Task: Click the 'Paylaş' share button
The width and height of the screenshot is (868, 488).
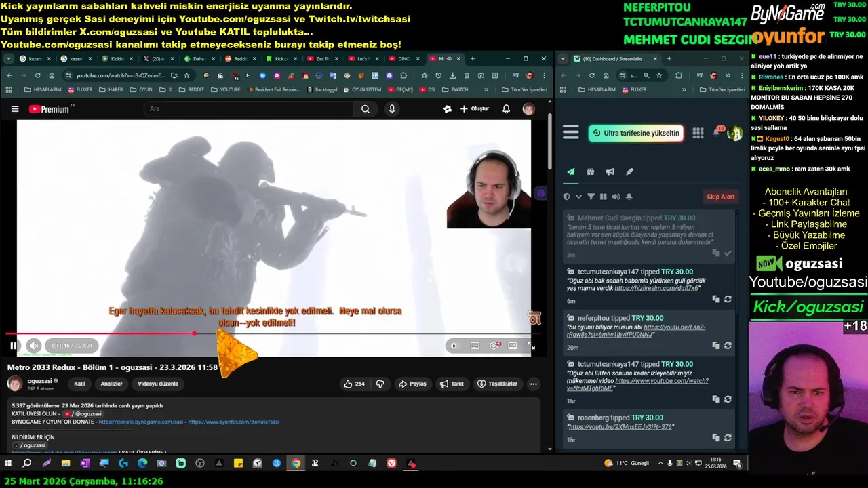Action: tap(412, 384)
